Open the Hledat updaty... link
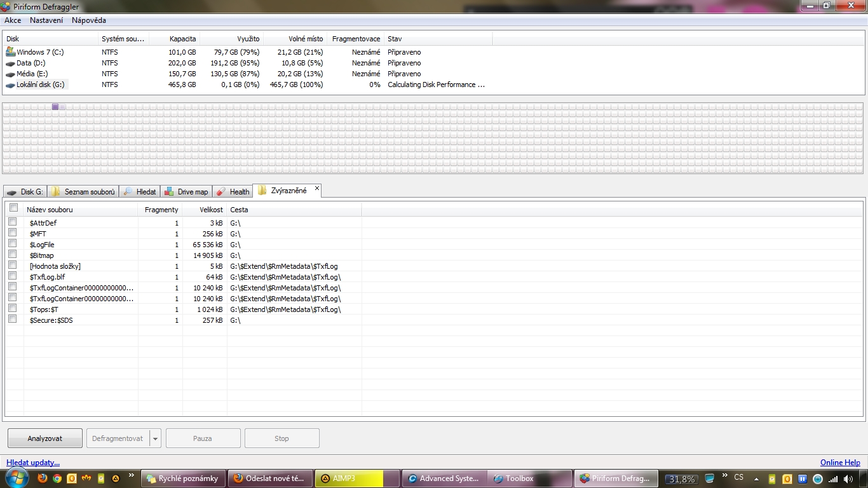 point(33,463)
